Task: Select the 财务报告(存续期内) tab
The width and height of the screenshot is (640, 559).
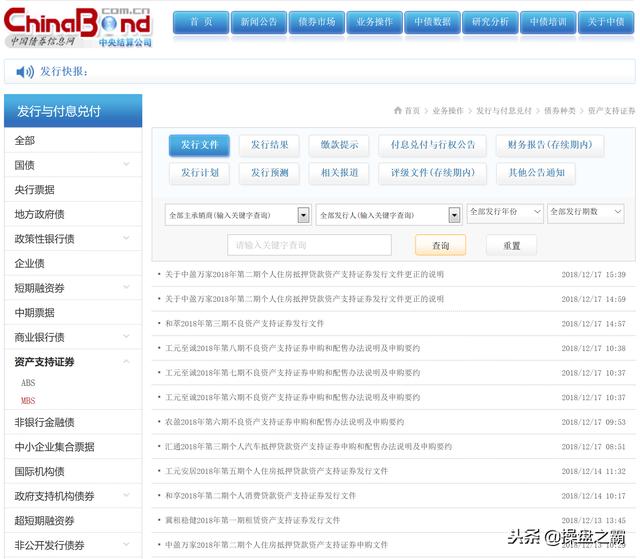Action: pyautogui.click(x=550, y=145)
